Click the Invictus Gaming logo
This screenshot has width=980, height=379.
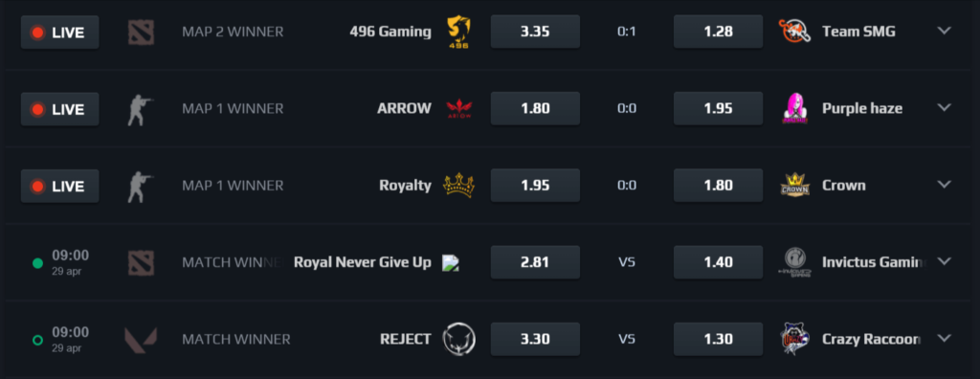795,262
